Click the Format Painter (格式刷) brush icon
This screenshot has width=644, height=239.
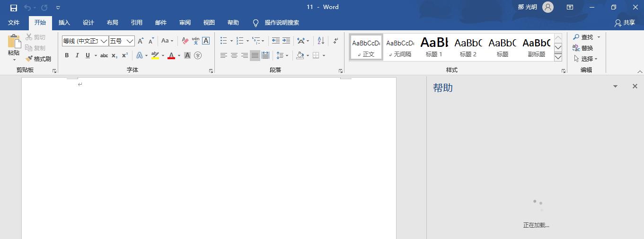click(29, 59)
